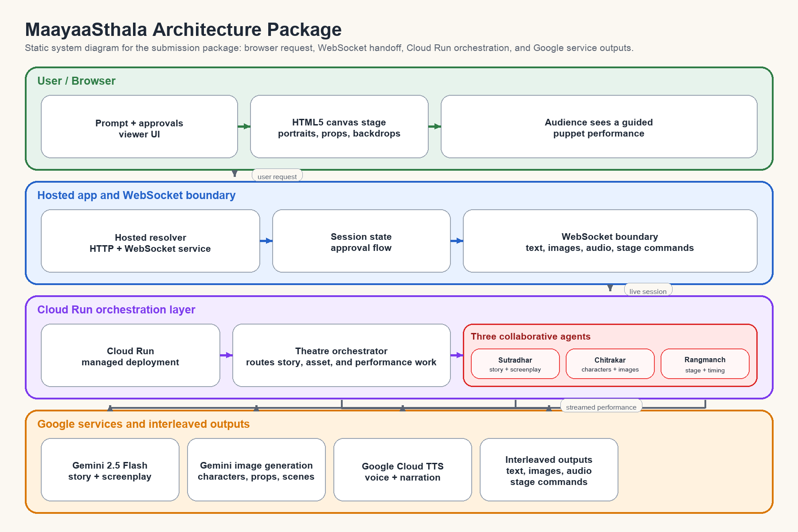Click arrow between HTML5 canvas and Audience boxes
This screenshot has width=798, height=532.
click(434, 126)
